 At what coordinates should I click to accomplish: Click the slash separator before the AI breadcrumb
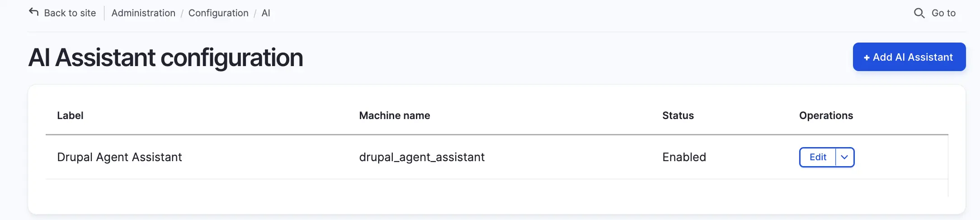click(255, 14)
